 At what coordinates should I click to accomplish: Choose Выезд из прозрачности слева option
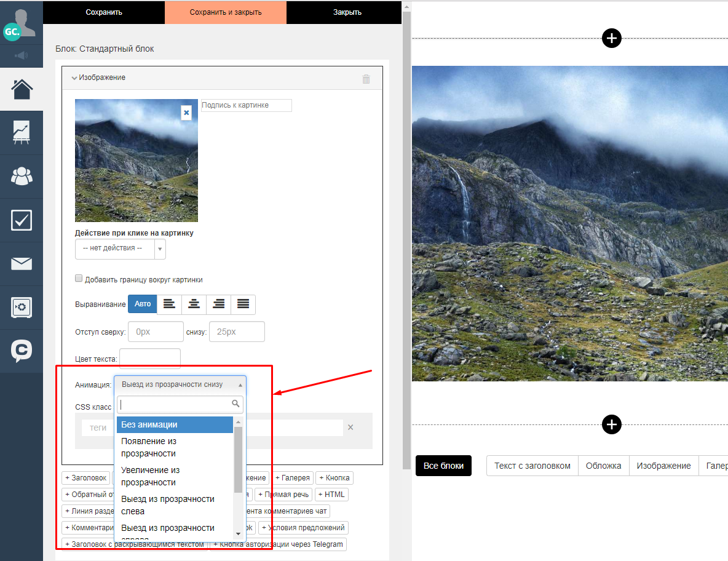pyautogui.click(x=175, y=505)
